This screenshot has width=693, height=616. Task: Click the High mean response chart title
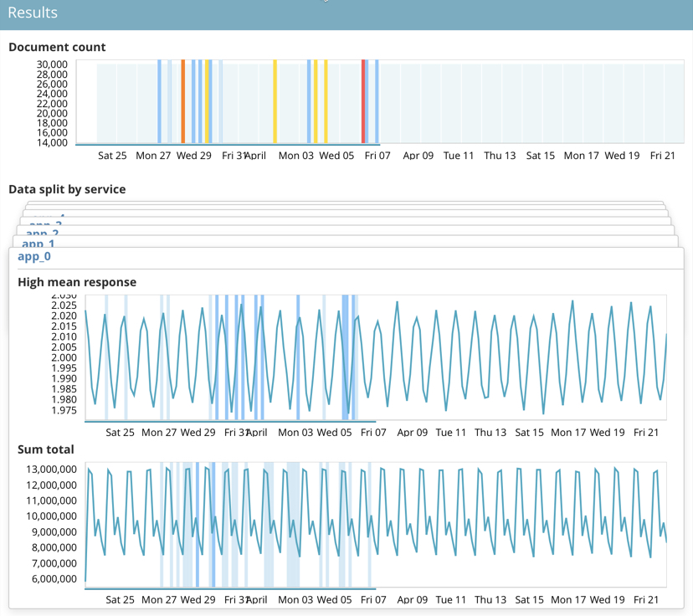(x=77, y=282)
